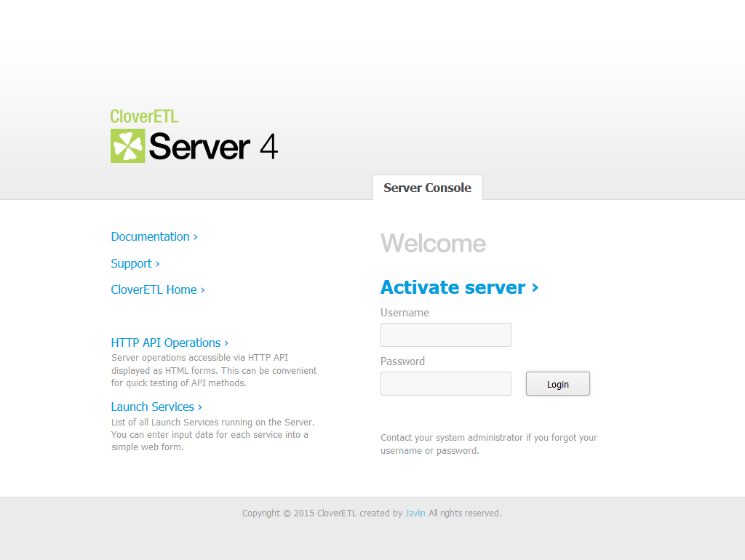The height and width of the screenshot is (560, 745).
Task: Go to the Support page link
Action: point(135,263)
